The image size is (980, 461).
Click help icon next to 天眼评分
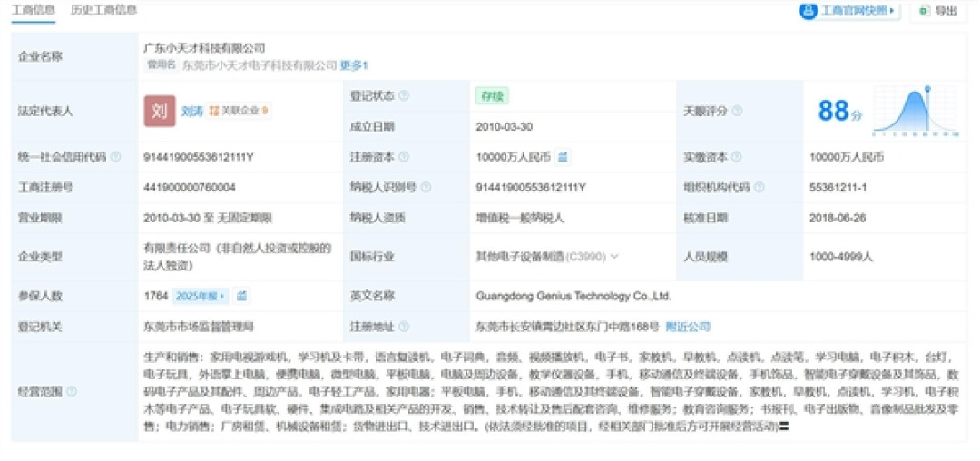(737, 112)
